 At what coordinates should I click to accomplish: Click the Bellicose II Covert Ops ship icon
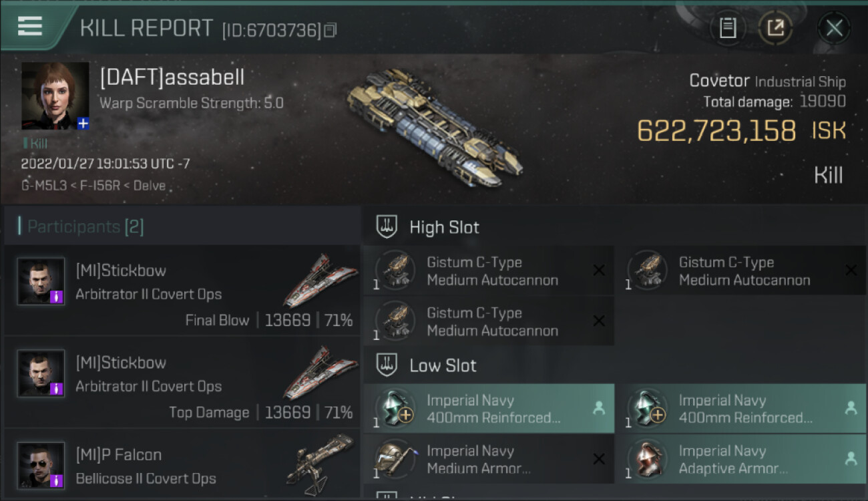(x=320, y=462)
